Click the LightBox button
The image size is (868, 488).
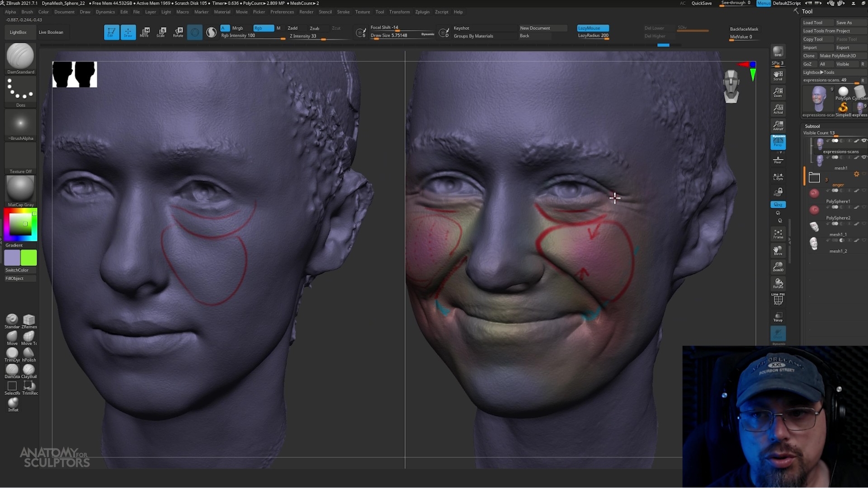[18, 32]
